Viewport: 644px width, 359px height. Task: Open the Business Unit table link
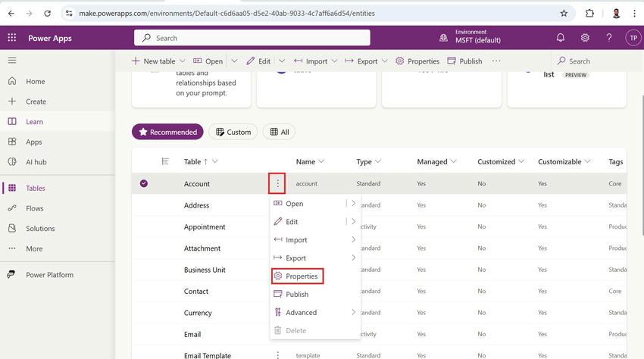[x=205, y=270]
